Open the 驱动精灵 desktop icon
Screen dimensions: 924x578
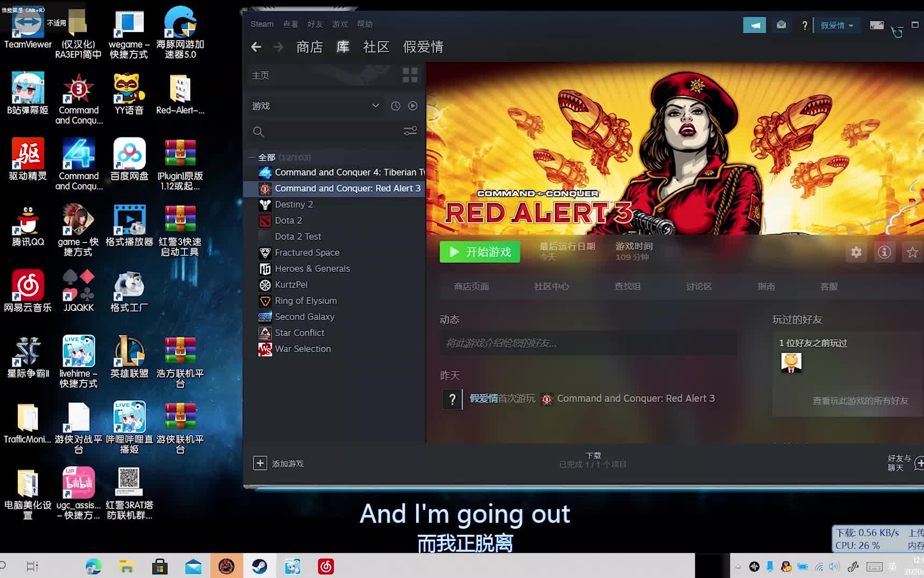[x=28, y=159]
